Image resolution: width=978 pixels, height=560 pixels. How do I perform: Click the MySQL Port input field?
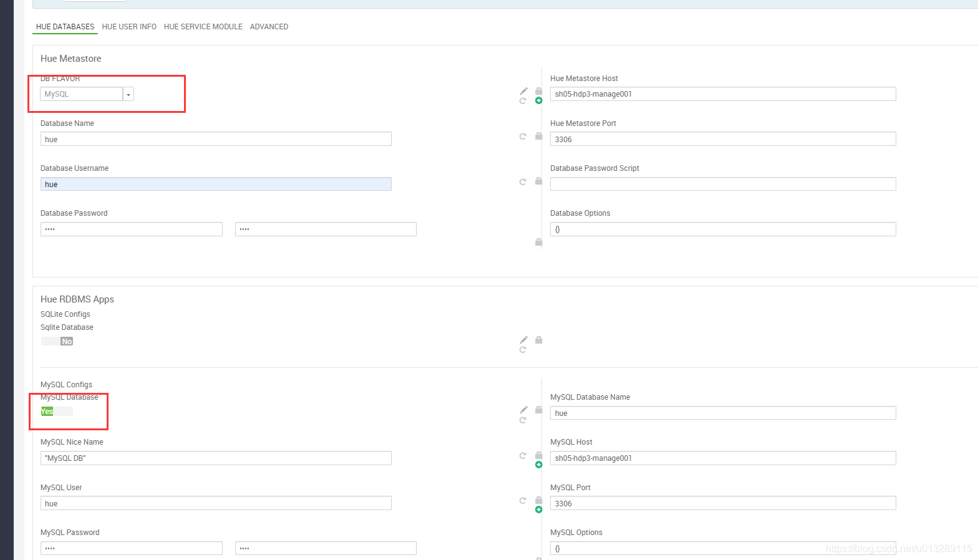click(x=723, y=503)
